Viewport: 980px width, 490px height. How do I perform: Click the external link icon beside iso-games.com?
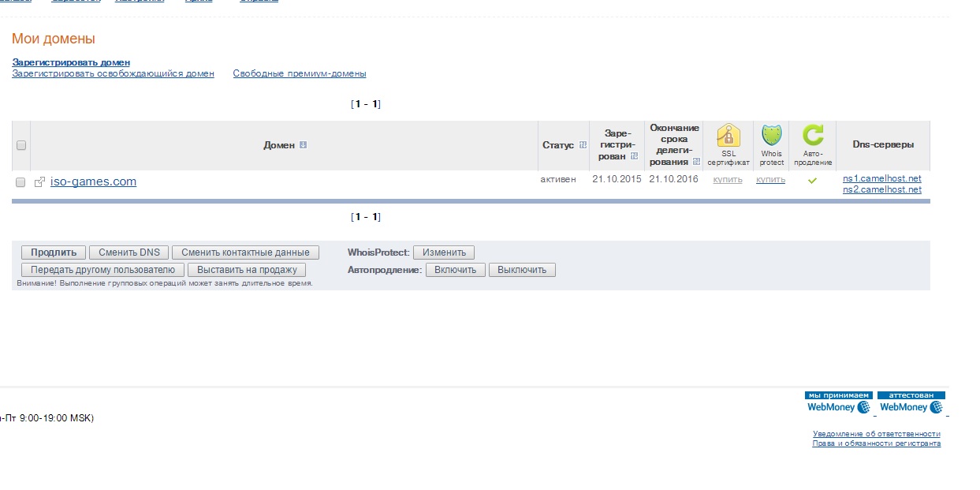[39, 182]
